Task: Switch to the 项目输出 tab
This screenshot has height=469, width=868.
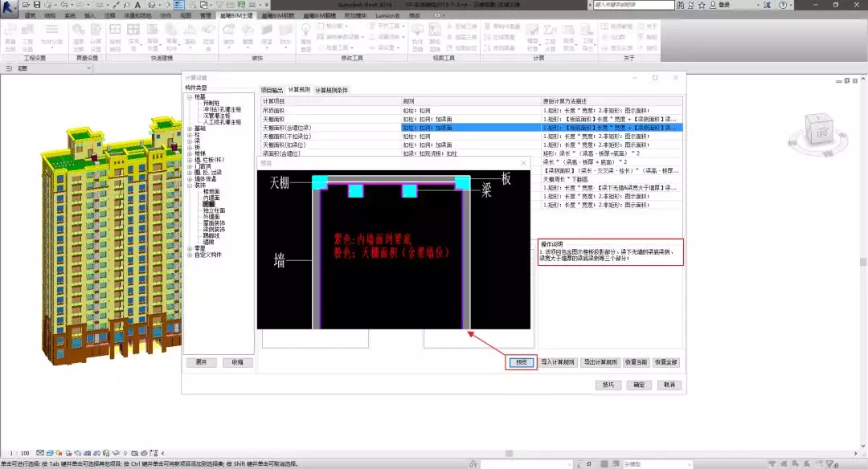Action: (x=272, y=90)
